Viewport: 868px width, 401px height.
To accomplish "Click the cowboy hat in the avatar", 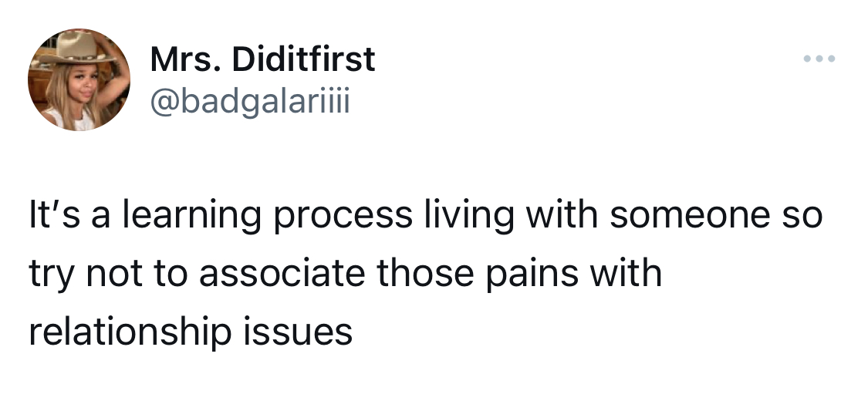I will tap(76, 47).
